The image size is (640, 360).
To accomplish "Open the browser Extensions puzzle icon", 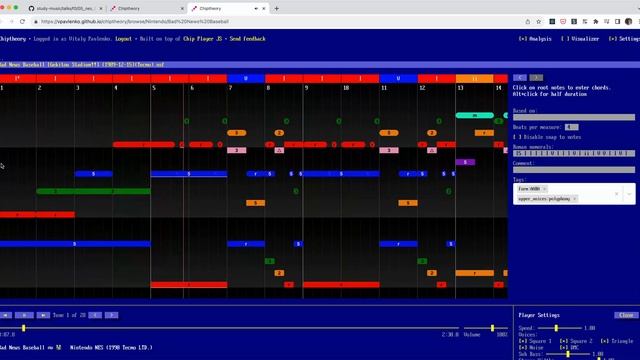I will tap(596, 21).
